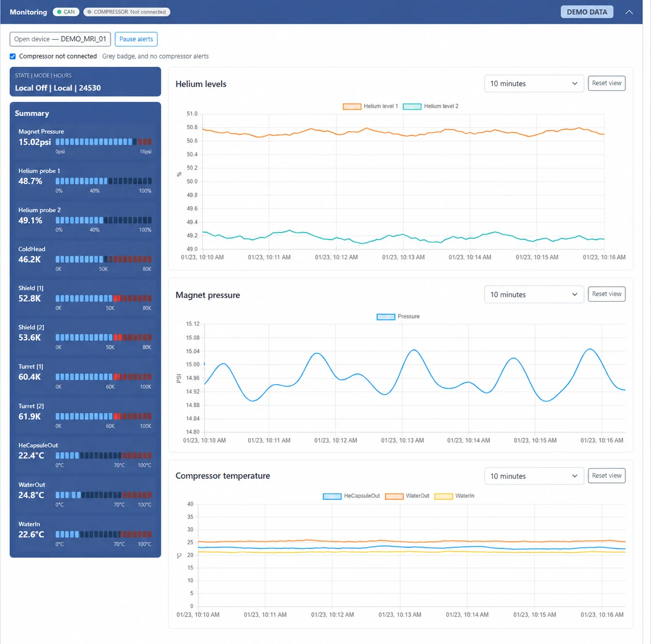Open Compressor temperature time range dropdown

[534, 476]
